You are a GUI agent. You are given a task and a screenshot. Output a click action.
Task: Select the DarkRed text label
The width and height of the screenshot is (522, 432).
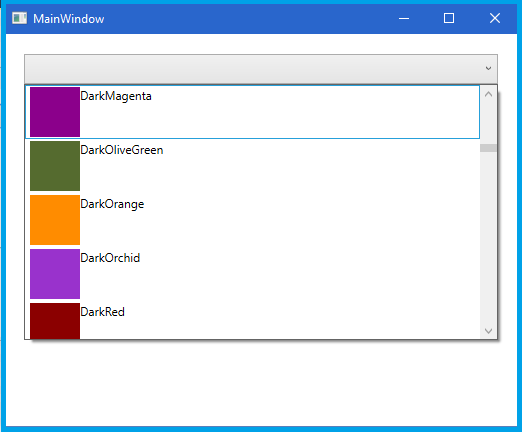tap(103, 312)
